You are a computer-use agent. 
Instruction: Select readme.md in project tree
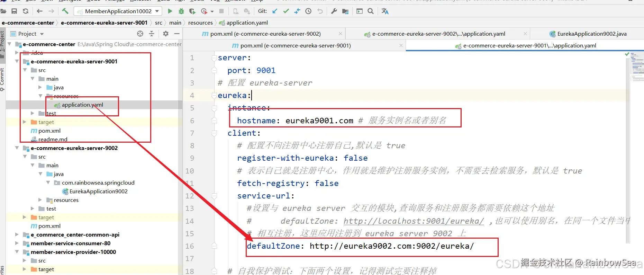click(x=53, y=139)
